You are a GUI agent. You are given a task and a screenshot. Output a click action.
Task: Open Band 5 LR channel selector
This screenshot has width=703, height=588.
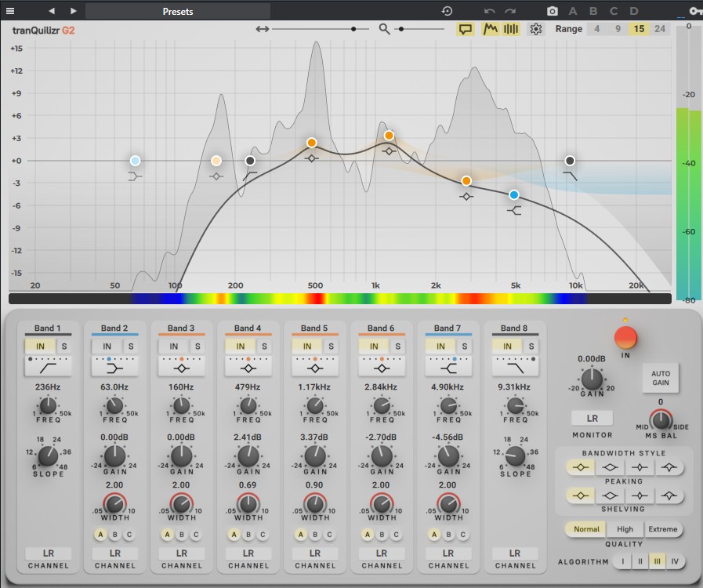click(x=315, y=554)
